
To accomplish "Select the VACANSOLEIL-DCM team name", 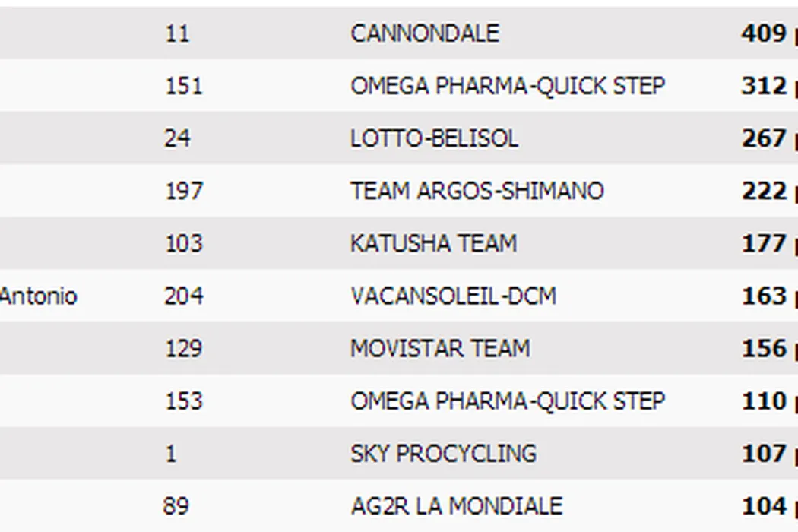I will click(453, 296).
